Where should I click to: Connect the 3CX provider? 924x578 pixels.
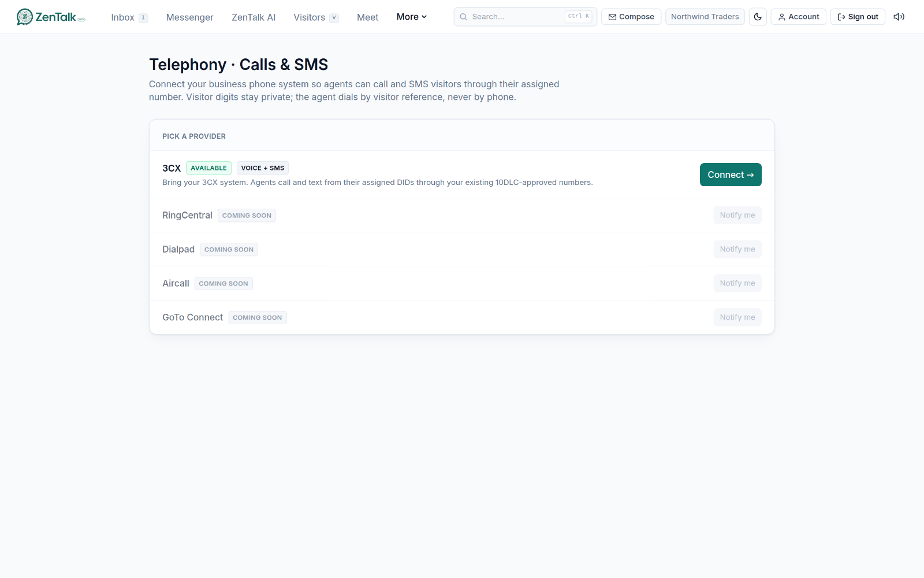pyautogui.click(x=731, y=175)
